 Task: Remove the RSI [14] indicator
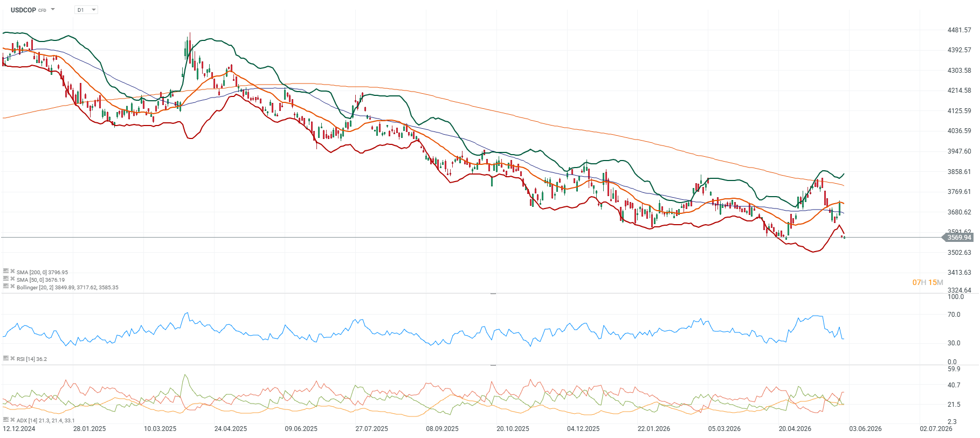coord(12,358)
